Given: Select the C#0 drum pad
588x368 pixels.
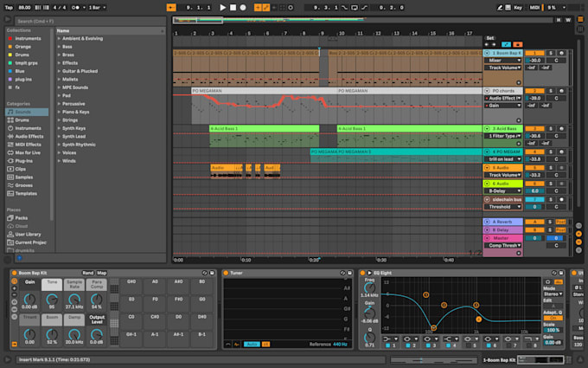Looking at the screenshot, I should pos(155,320).
